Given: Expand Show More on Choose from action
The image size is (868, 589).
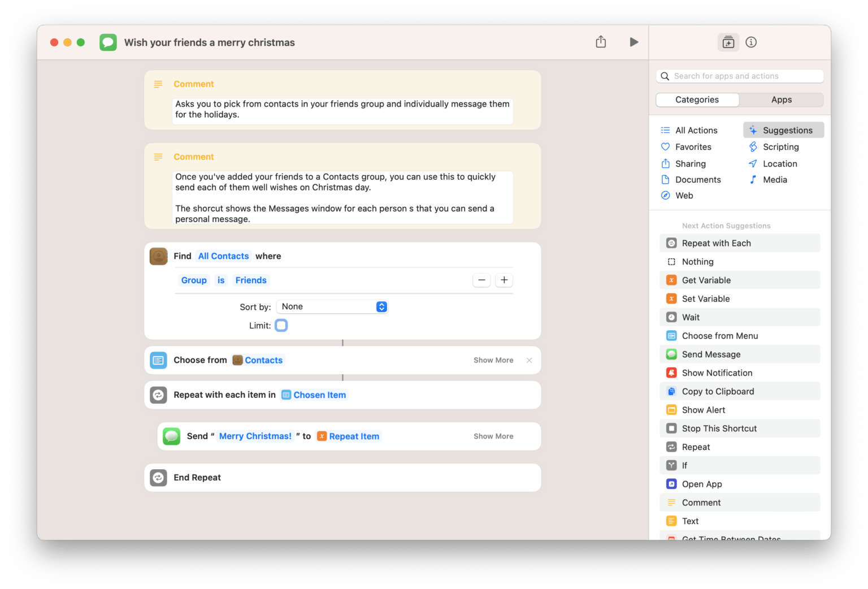Looking at the screenshot, I should click(x=493, y=361).
